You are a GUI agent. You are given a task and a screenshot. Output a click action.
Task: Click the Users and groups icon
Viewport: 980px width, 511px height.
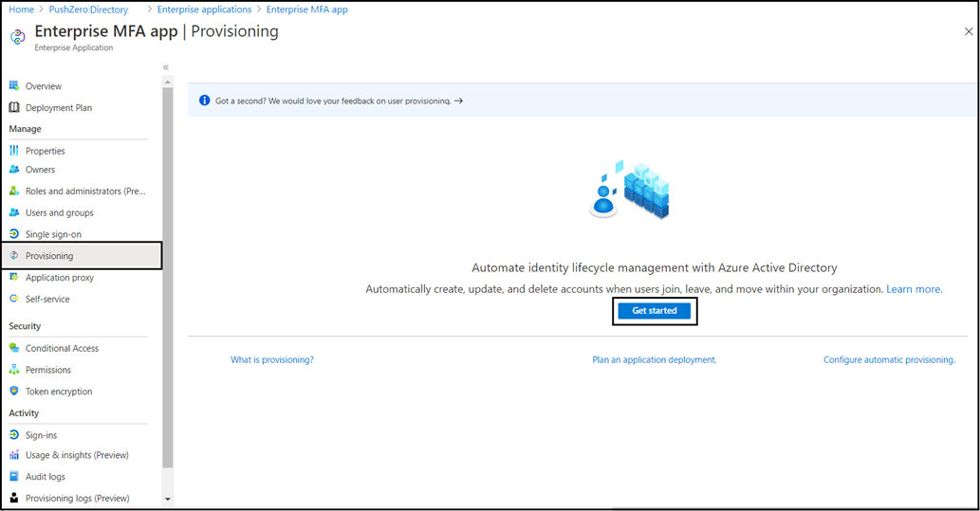point(13,212)
